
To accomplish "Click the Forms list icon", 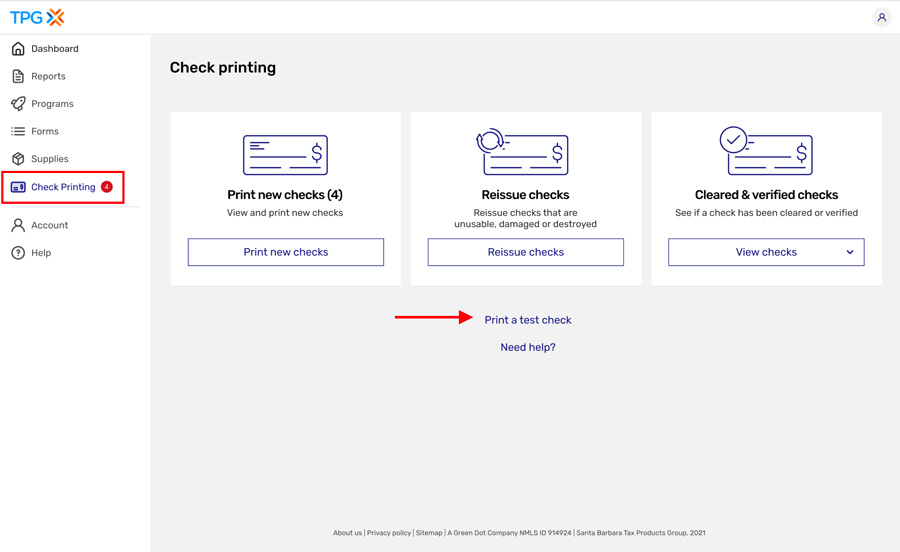I will [18, 131].
